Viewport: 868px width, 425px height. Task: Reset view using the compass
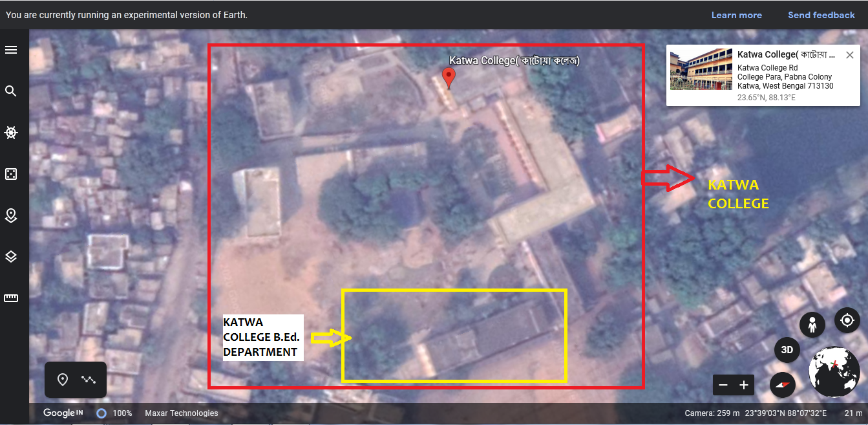tap(783, 385)
